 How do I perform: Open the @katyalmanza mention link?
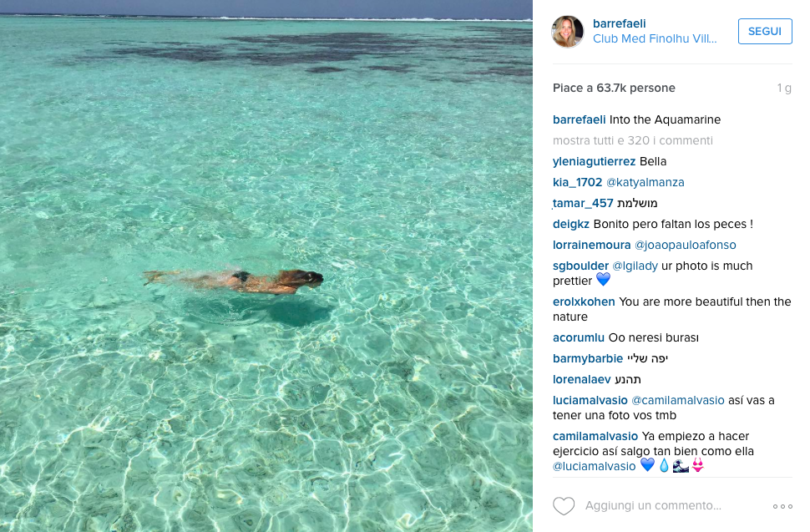645,182
